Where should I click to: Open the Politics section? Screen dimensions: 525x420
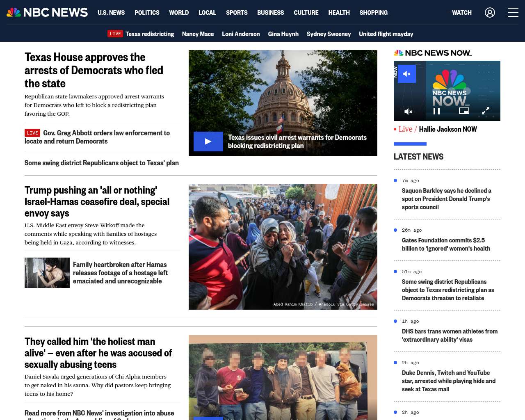[x=147, y=13]
